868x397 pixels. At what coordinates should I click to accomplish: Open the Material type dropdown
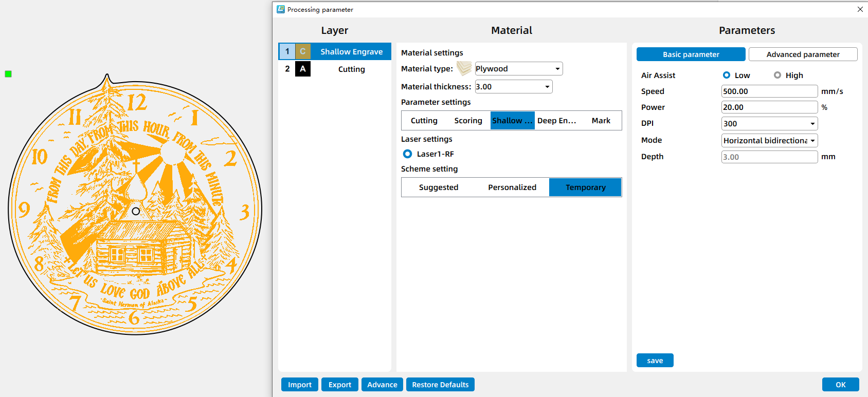click(519, 69)
